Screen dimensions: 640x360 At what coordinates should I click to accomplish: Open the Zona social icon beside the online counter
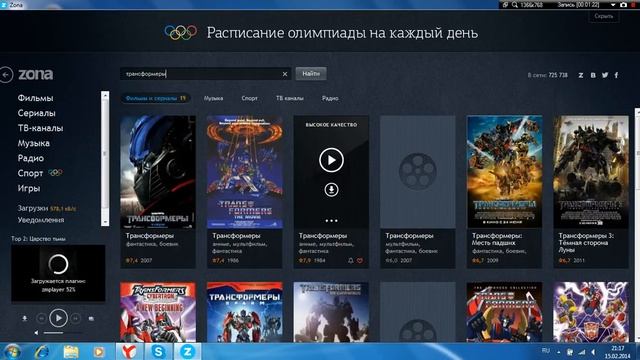coord(580,75)
